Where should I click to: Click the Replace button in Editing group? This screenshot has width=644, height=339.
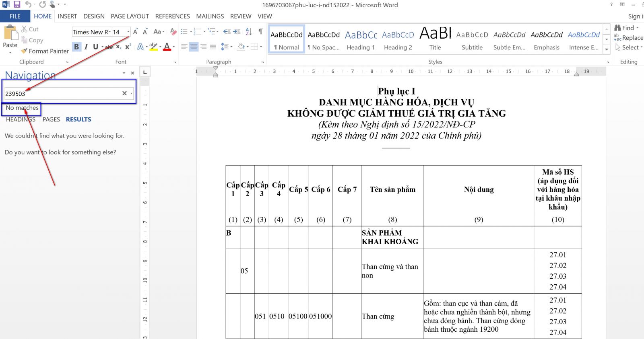[629, 38]
